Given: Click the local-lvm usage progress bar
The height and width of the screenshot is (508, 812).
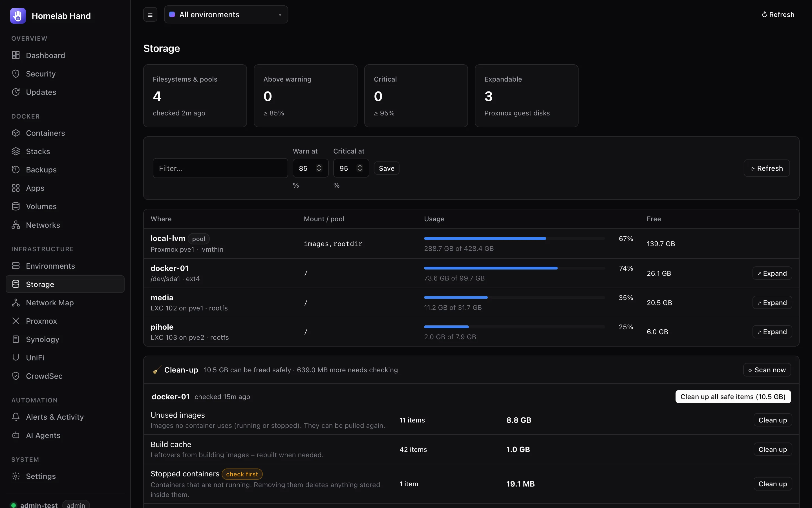Looking at the screenshot, I should point(514,238).
